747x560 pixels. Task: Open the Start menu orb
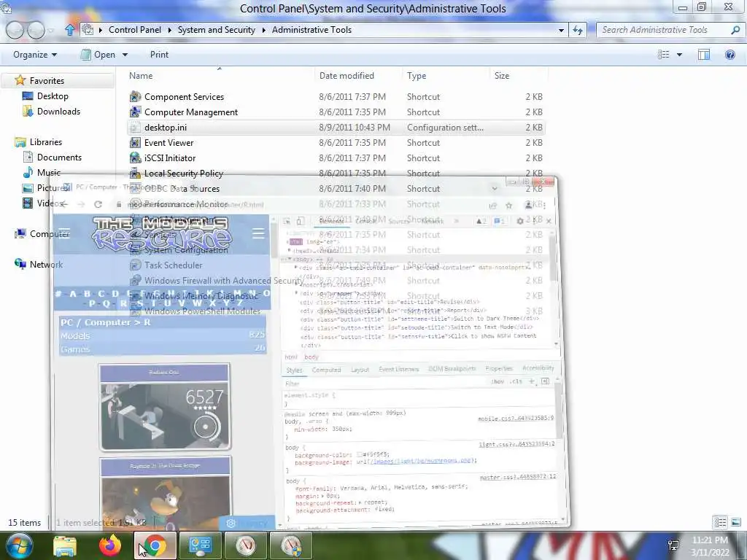tap(19, 545)
